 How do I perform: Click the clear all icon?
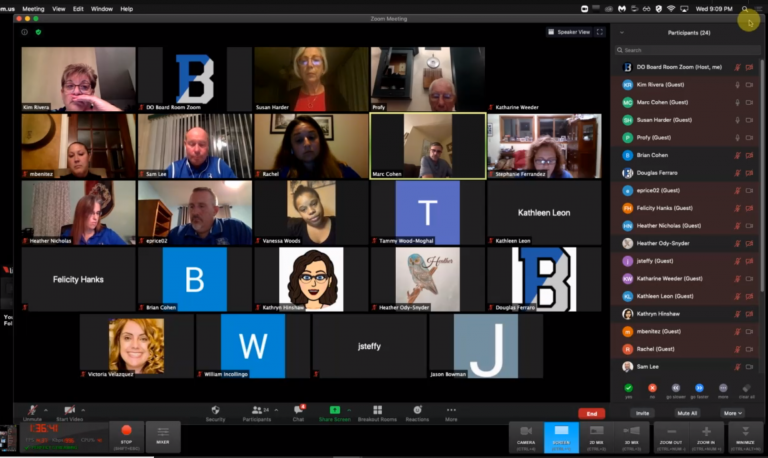pyautogui.click(x=746, y=388)
